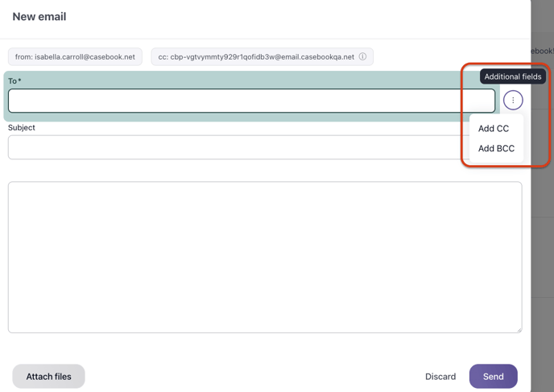Click the partially hidden text behind the dialog
Image resolution: width=554 pixels, height=392 pixels.
[542, 51]
